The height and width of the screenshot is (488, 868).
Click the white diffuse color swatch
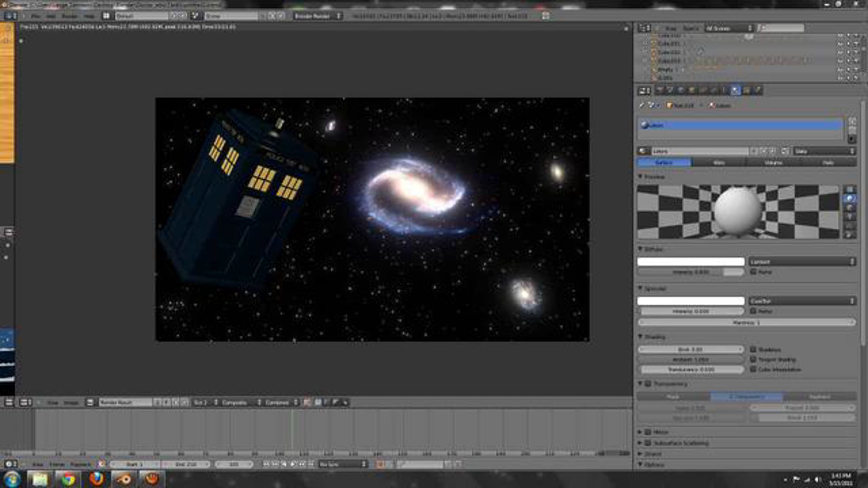tap(690, 261)
